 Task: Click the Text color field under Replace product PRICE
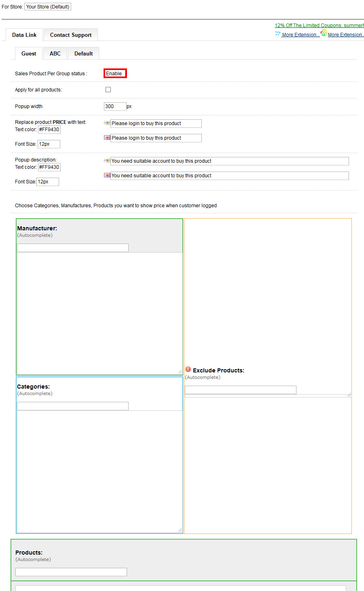click(x=49, y=130)
